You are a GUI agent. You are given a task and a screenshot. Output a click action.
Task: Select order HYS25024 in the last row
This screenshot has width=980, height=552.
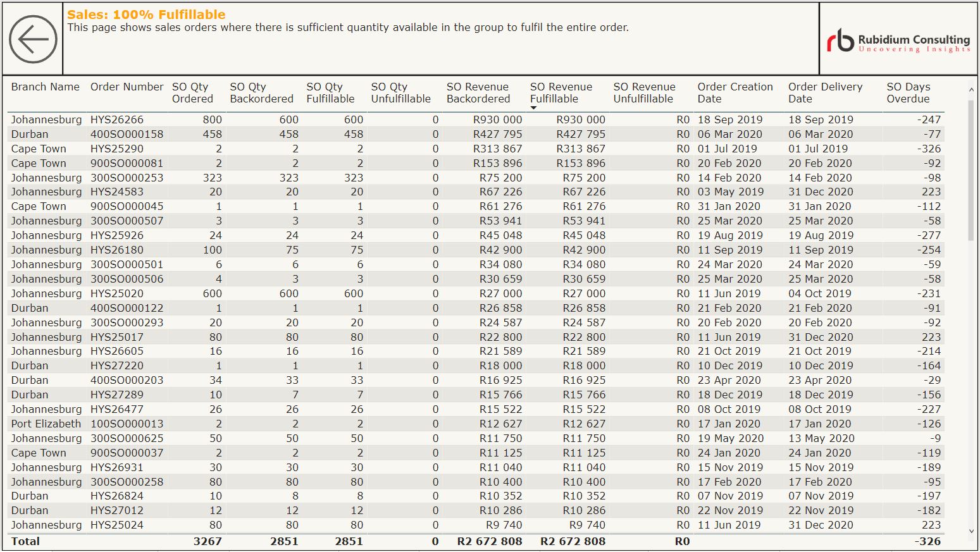(117, 525)
